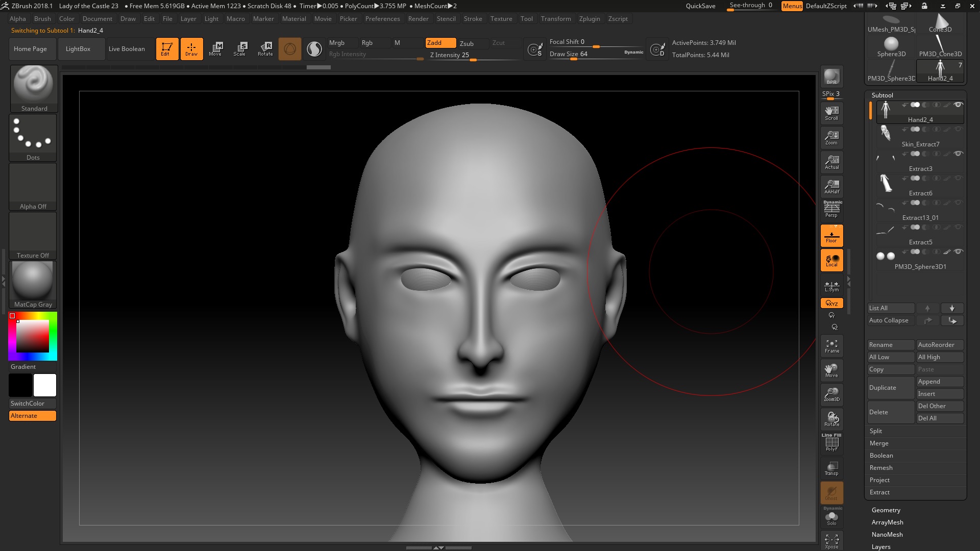Click the Focal Shift slider
The width and height of the screenshot is (980, 551).
[x=596, y=42]
